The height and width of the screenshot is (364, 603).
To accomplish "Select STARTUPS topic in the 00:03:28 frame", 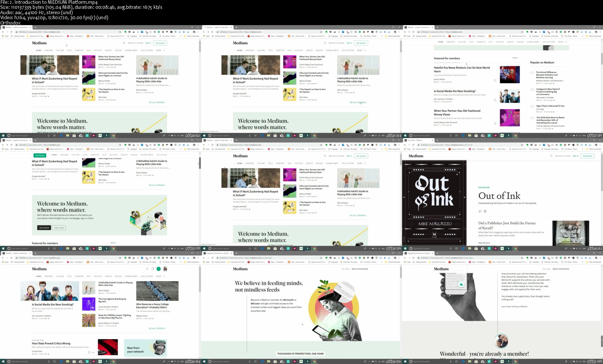I will click(x=95, y=155).
